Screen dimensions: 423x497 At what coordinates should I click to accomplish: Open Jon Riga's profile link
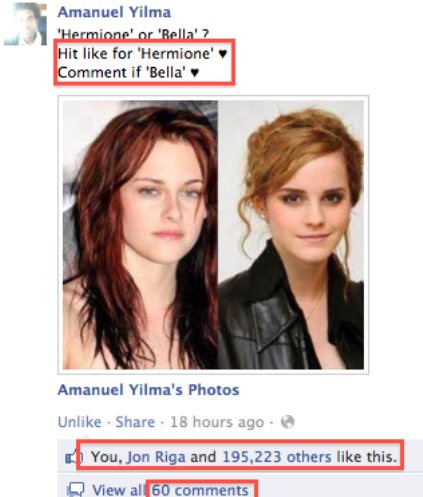click(x=156, y=457)
